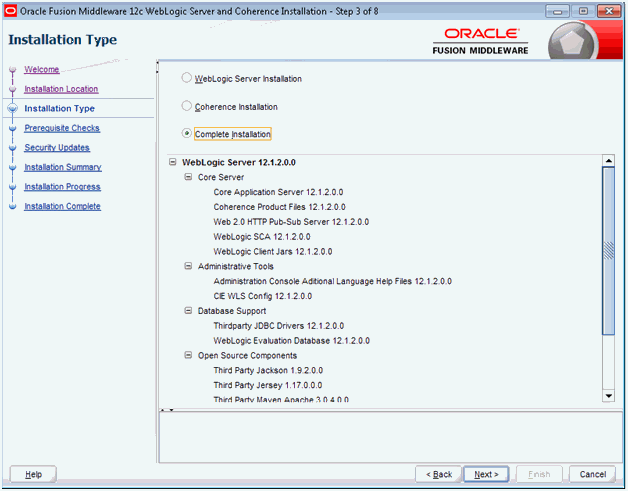
Task: Go to Installation Summary step
Action: (x=63, y=167)
